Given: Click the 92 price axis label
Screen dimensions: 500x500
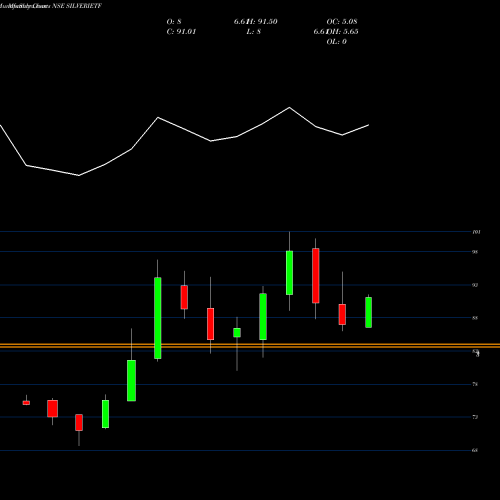Looking at the screenshot, I should pyautogui.click(x=475, y=285).
